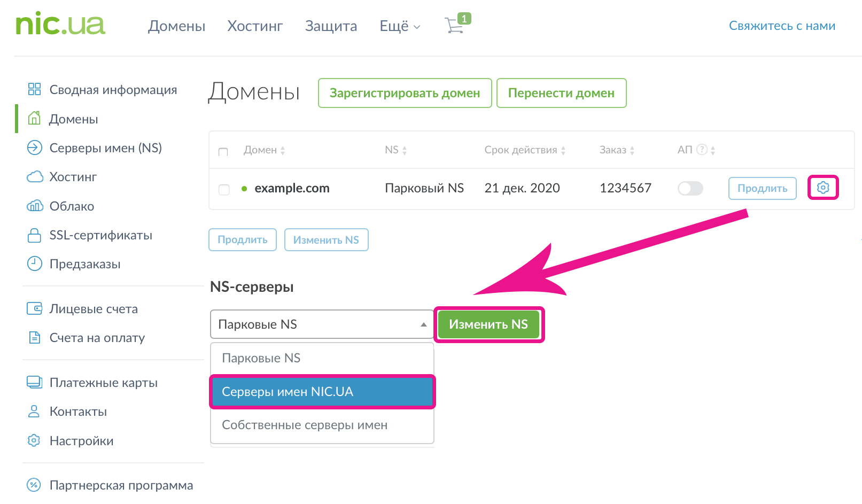Tick the select-all checkbox in table header
This screenshot has height=504, width=862.
coord(223,152)
